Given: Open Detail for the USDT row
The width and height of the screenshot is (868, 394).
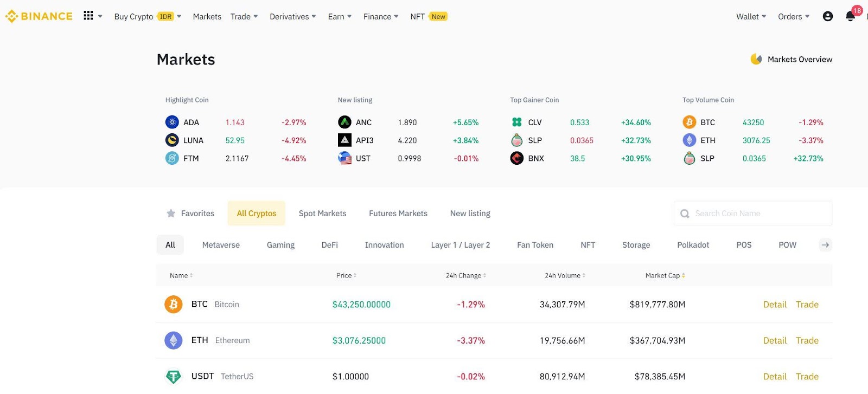Looking at the screenshot, I should click(x=775, y=376).
